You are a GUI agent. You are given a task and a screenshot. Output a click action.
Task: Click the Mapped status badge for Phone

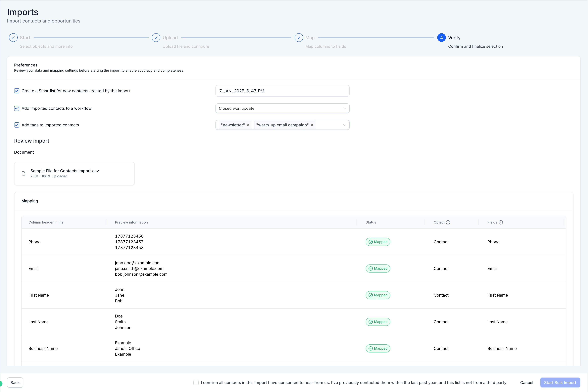coord(378,242)
